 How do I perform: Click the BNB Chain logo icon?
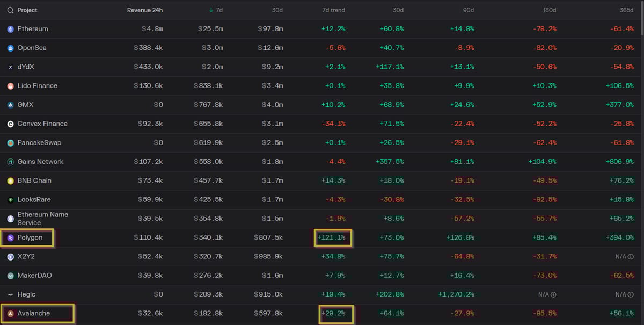pyautogui.click(x=10, y=180)
